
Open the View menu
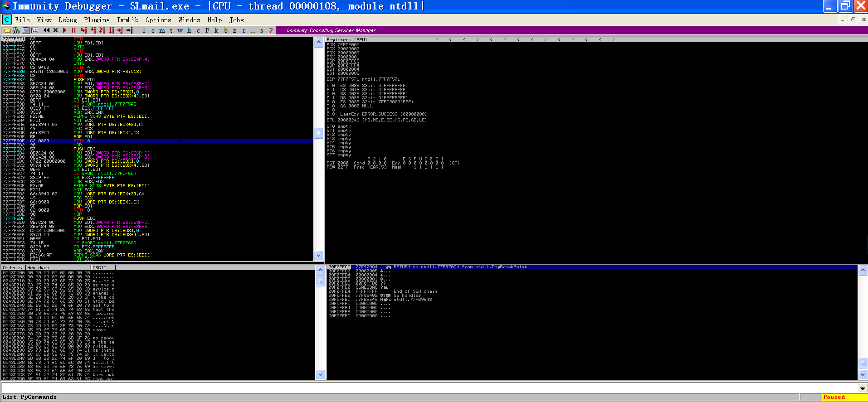(44, 20)
